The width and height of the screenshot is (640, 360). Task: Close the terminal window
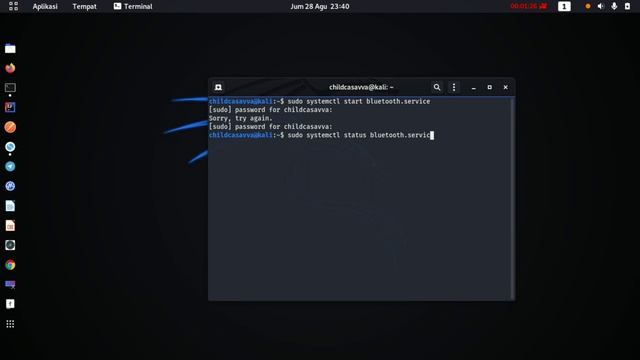click(x=506, y=87)
